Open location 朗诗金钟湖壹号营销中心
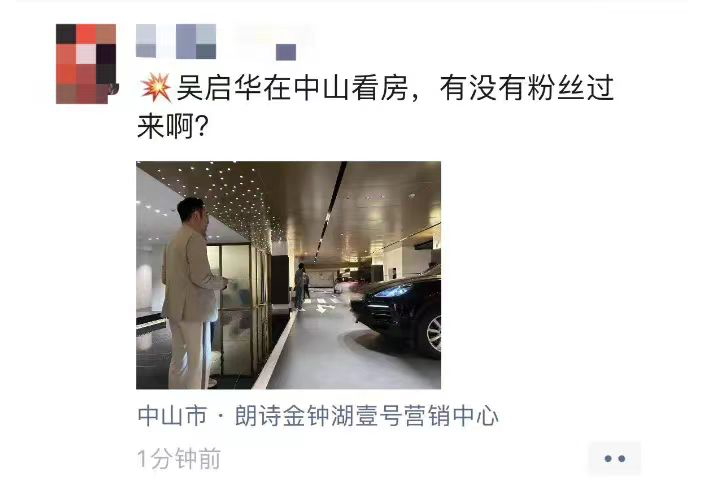This screenshot has height=484, width=702. click(x=366, y=416)
